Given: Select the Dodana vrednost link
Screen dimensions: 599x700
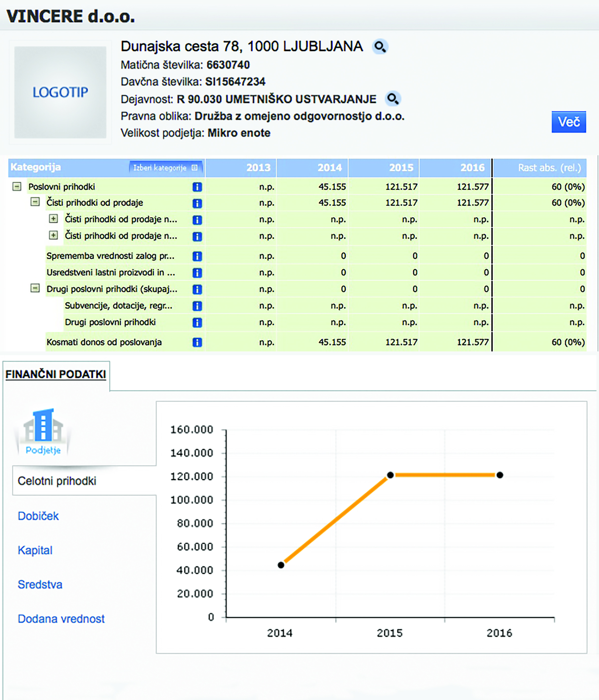Looking at the screenshot, I should (61, 619).
